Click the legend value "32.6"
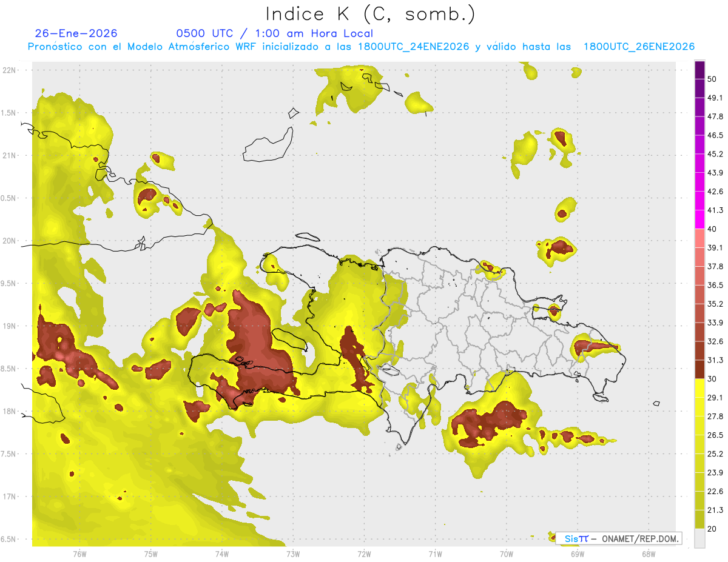This screenshot has width=728, height=562. [715, 341]
